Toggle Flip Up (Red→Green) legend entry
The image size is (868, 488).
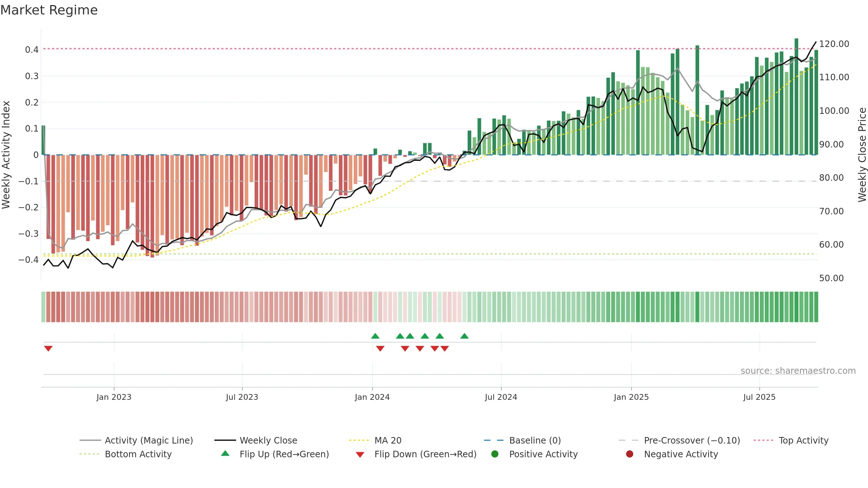click(x=275, y=454)
